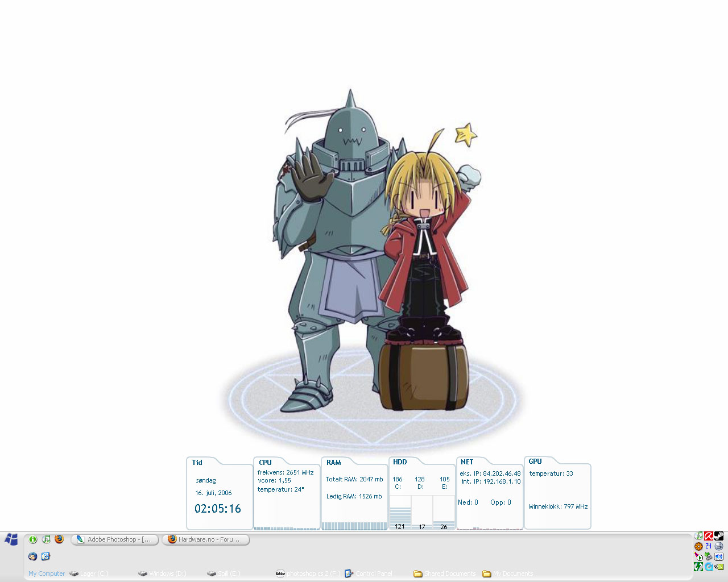The width and height of the screenshot is (728, 582).
Task: Click the 'søndag' weekday text
Action: 206,480
